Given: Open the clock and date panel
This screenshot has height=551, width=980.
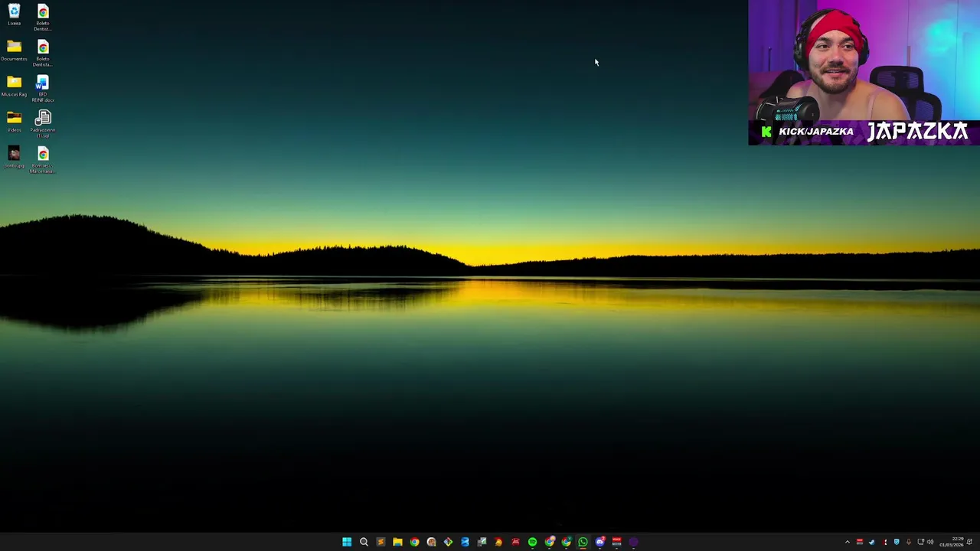Looking at the screenshot, I should 952,542.
